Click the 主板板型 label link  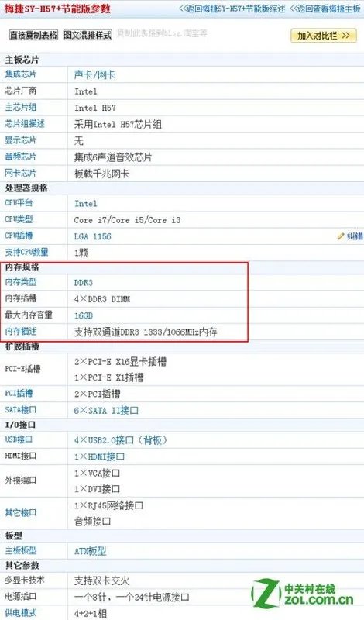point(21,550)
